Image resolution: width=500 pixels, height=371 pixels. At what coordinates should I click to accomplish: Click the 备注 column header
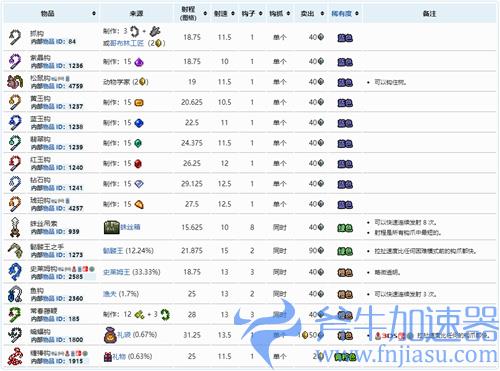tap(429, 13)
